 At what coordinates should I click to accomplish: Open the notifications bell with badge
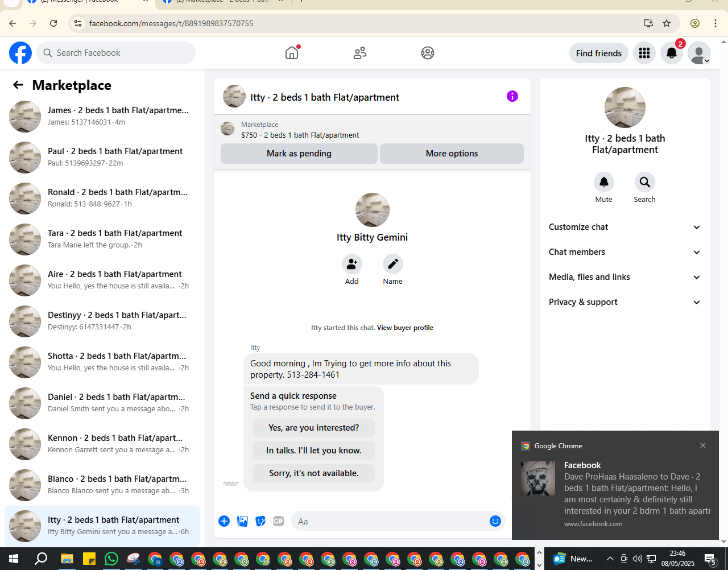click(672, 53)
